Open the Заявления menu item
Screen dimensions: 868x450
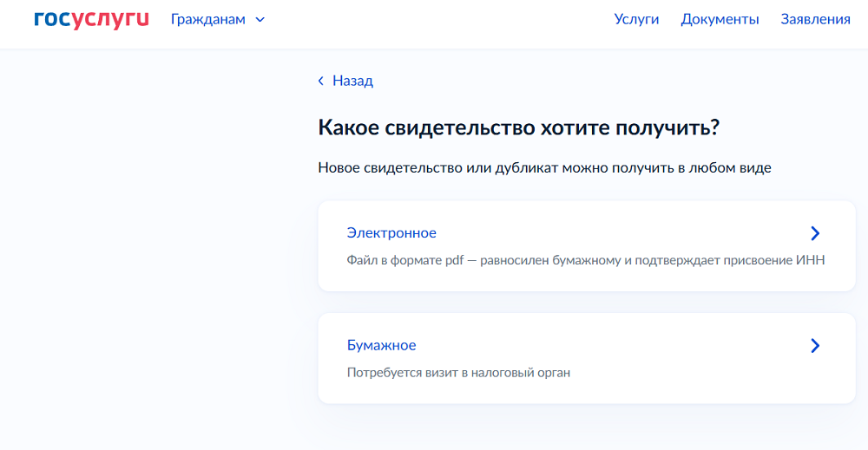(815, 19)
